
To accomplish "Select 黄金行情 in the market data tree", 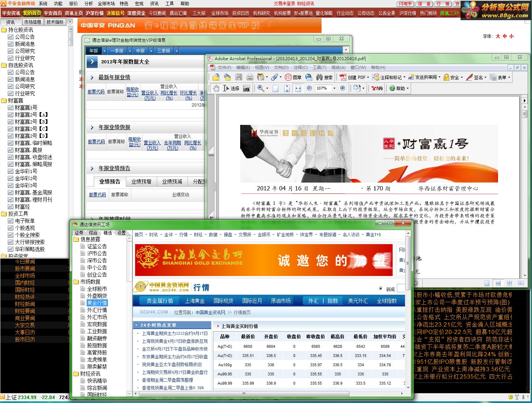I will pyautogui.click(x=97, y=303).
